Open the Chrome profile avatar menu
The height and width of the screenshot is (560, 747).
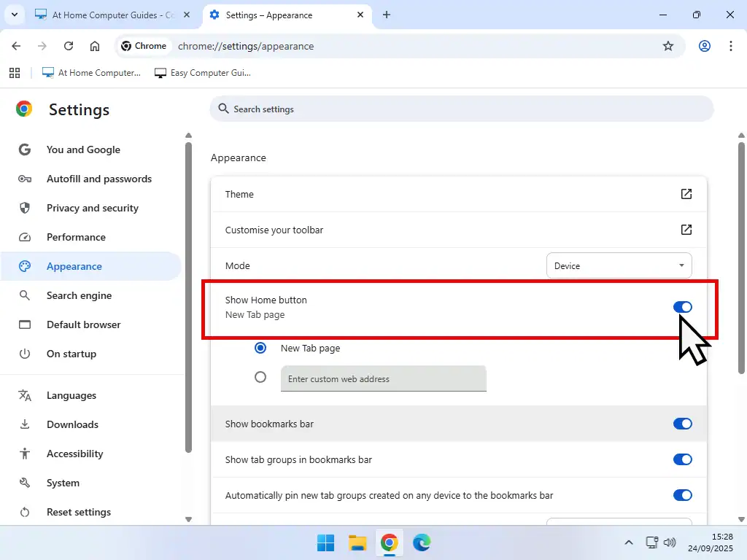[704, 46]
